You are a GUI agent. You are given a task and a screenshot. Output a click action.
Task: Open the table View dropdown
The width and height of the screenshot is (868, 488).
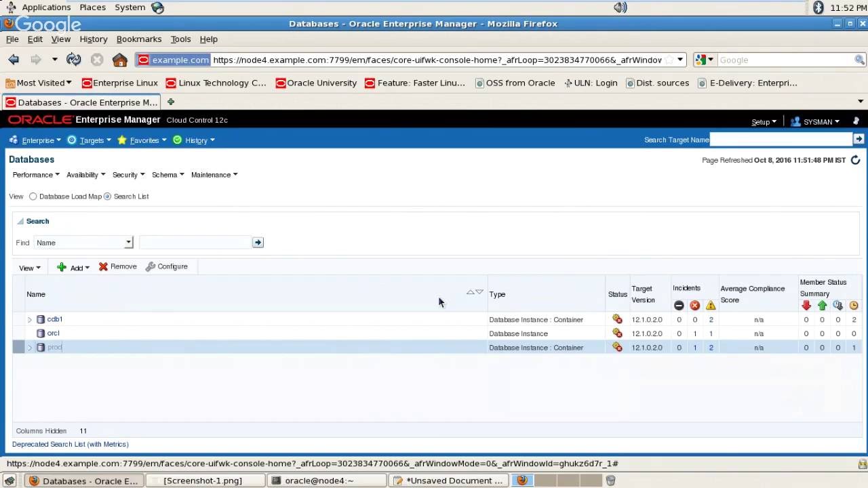(29, 268)
